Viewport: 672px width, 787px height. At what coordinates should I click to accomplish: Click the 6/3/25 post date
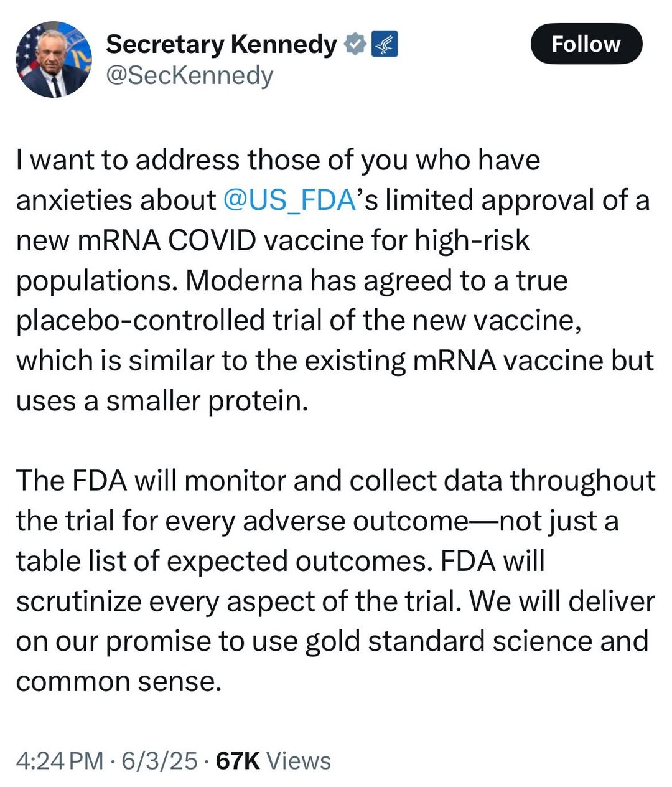click(x=159, y=761)
